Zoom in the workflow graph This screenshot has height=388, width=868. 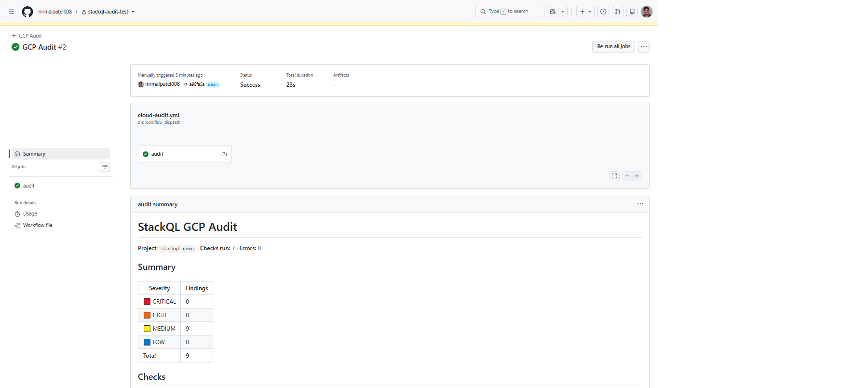(x=637, y=176)
